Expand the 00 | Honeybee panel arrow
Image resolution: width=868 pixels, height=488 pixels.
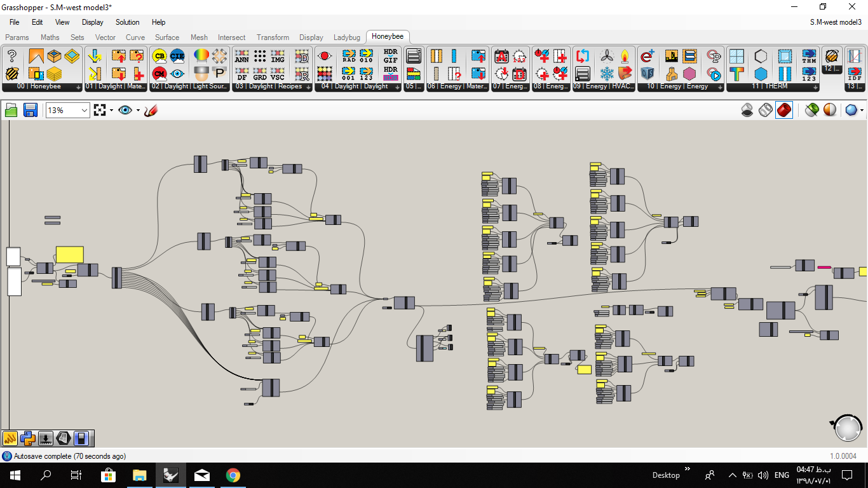[x=79, y=87]
